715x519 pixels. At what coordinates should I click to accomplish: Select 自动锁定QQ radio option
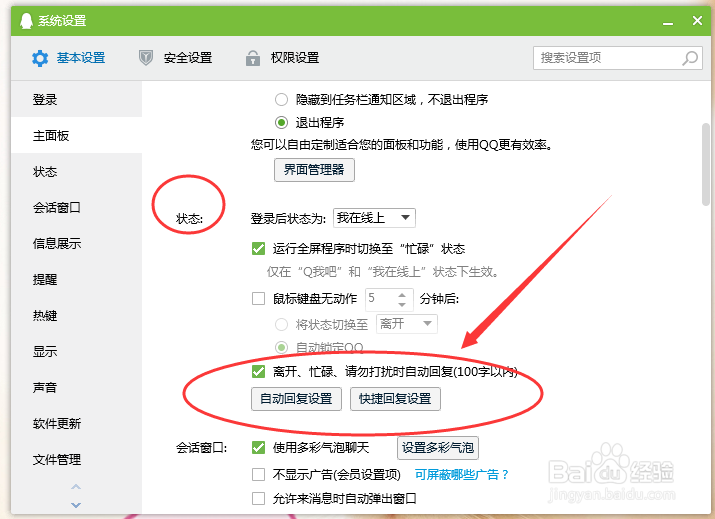[281, 348]
